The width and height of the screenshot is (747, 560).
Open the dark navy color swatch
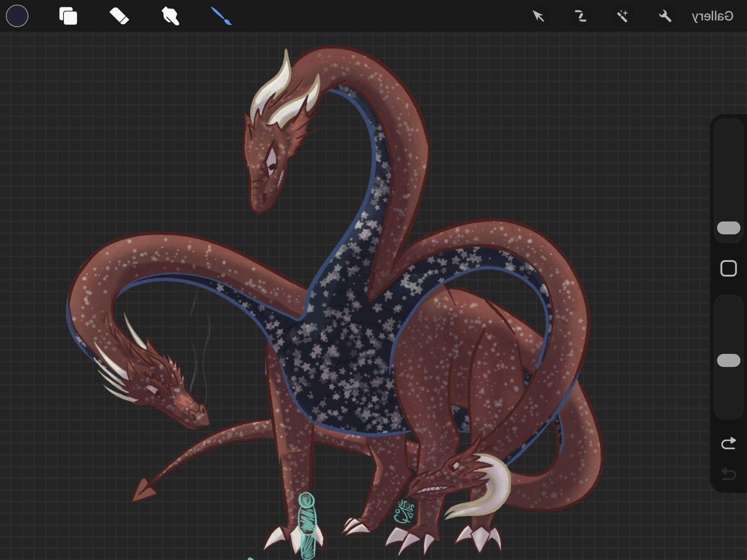17,16
